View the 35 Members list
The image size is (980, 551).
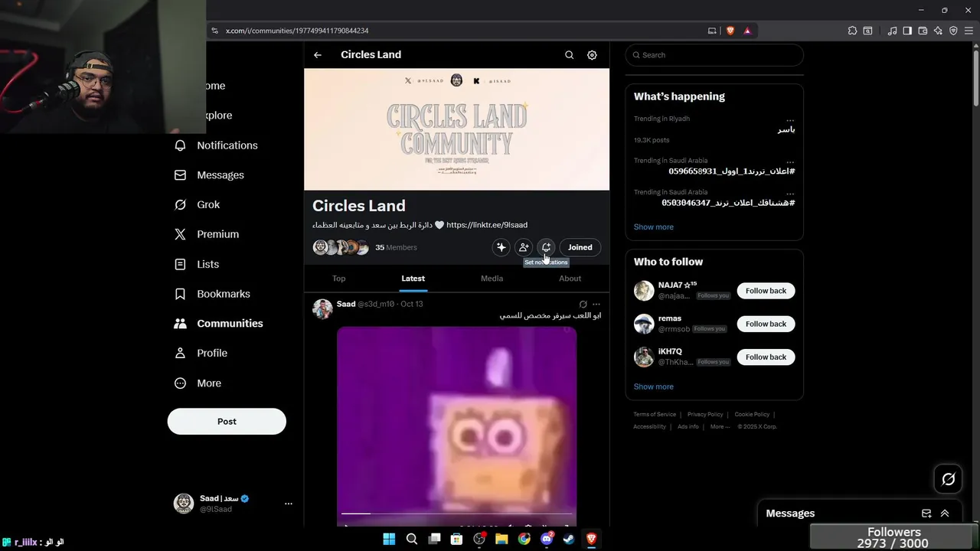pyautogui.click(x=396, y=248)
